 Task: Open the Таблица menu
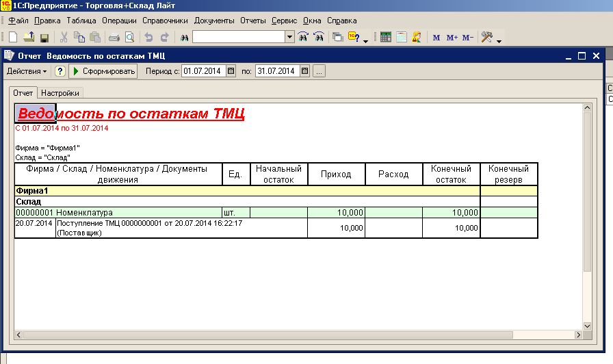(x=81, y=21)
